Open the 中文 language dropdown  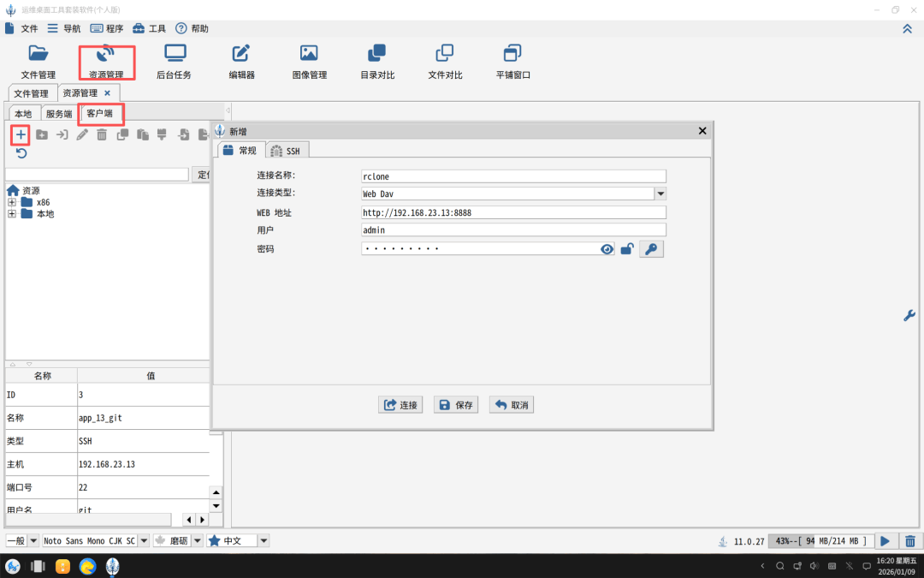coord(264,540)
